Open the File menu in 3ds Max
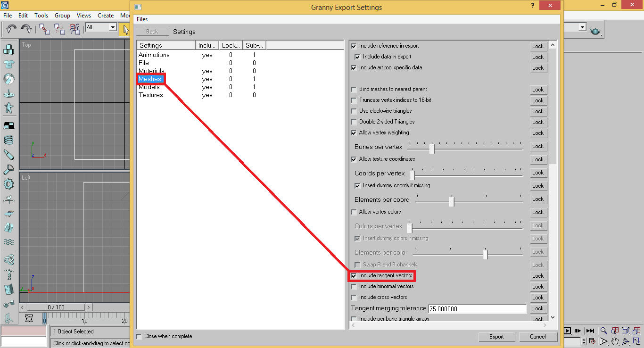 click(x=8, y=16)
